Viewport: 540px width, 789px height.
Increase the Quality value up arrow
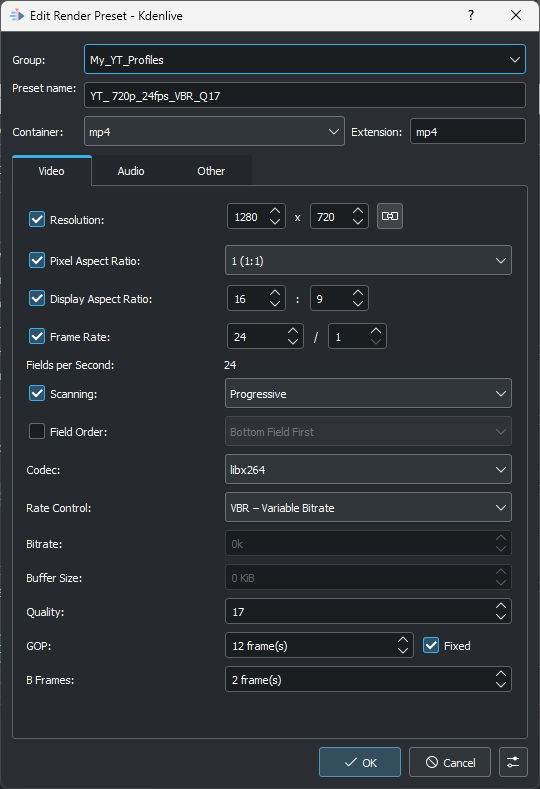(501, 606)
